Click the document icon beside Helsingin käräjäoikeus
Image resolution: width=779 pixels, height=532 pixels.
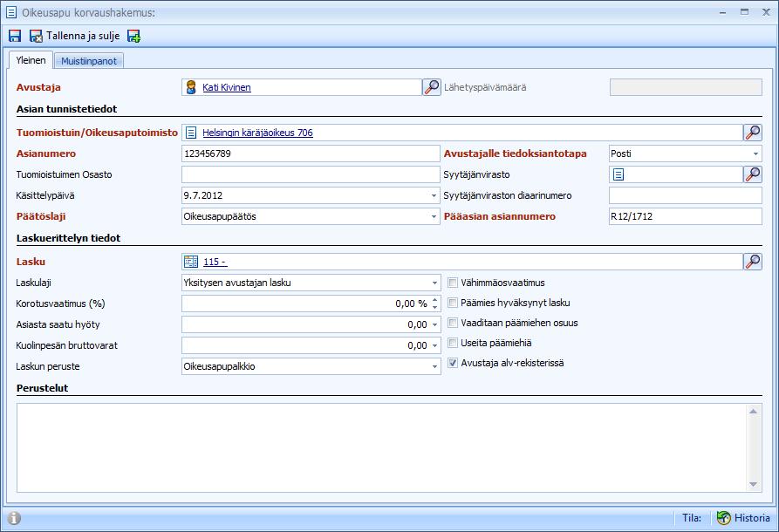pos(191,133)
